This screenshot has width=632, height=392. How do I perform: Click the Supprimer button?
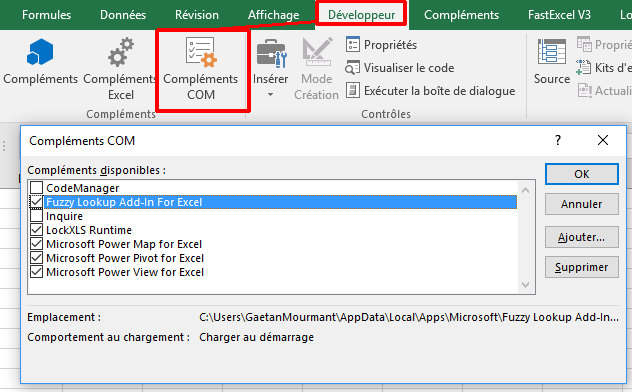tap(582, 267)
